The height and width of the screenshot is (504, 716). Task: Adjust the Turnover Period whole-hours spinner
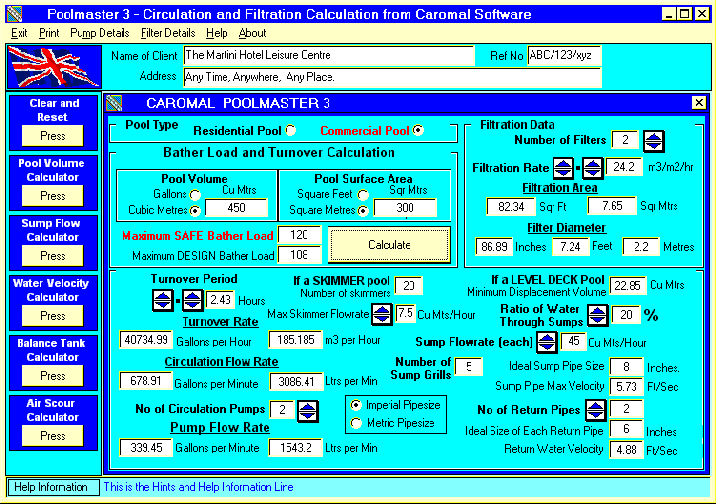(163, 300)
